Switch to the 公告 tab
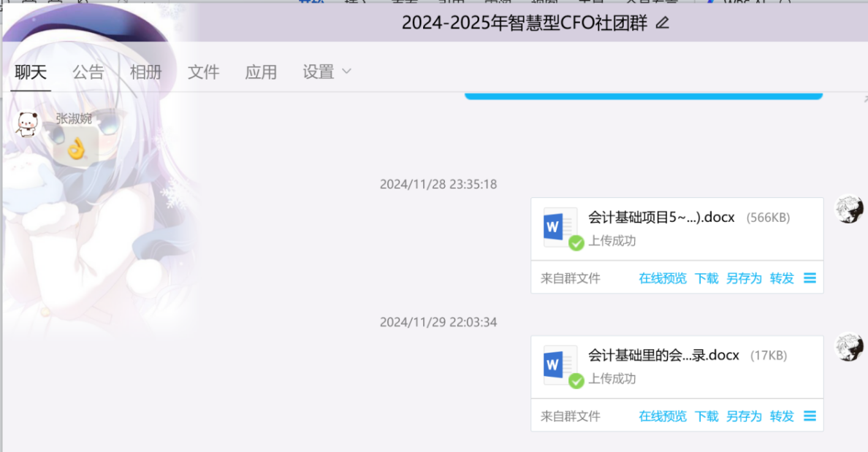868x452 pixels. pos(88,72)
